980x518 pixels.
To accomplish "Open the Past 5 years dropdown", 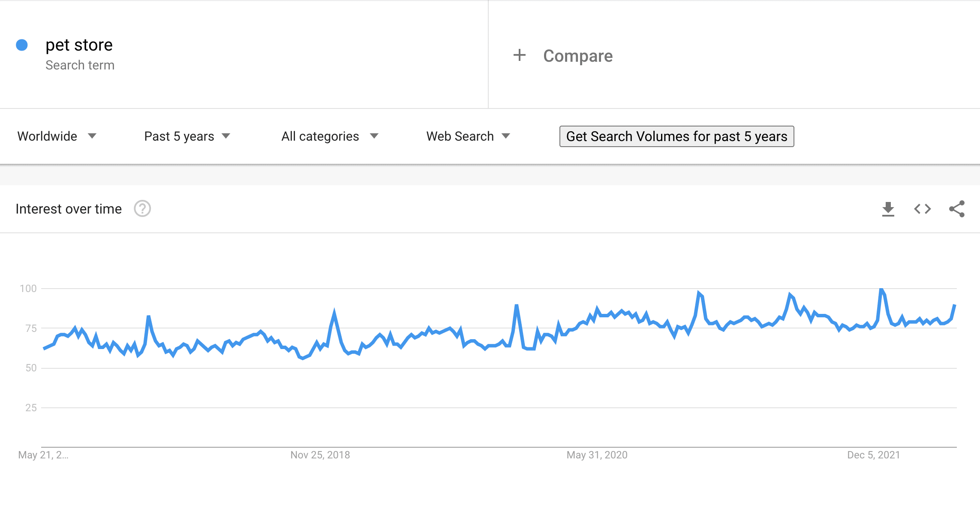I will tap(187, 136).
